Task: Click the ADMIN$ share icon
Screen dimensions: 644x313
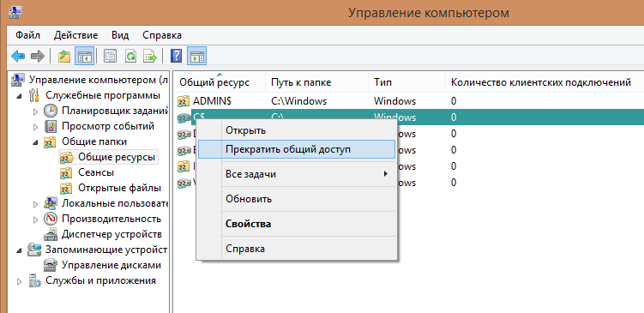Action: 184,101
